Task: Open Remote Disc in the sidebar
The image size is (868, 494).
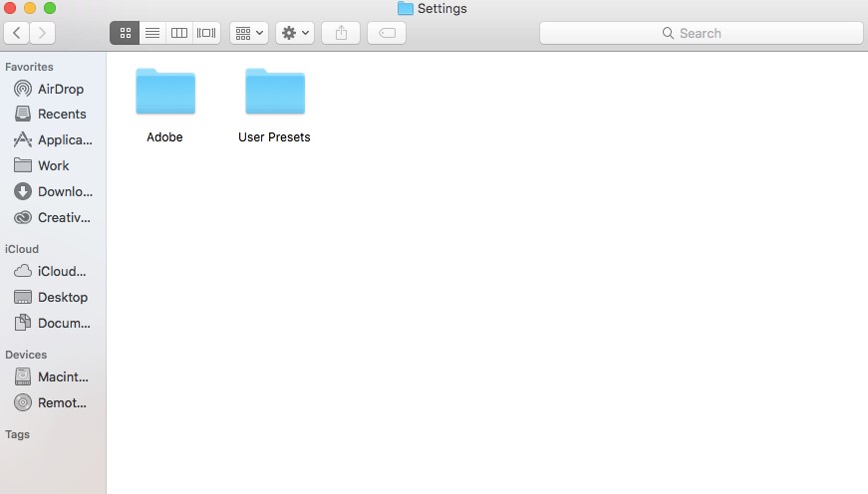Action: click(x=53, y=402)
